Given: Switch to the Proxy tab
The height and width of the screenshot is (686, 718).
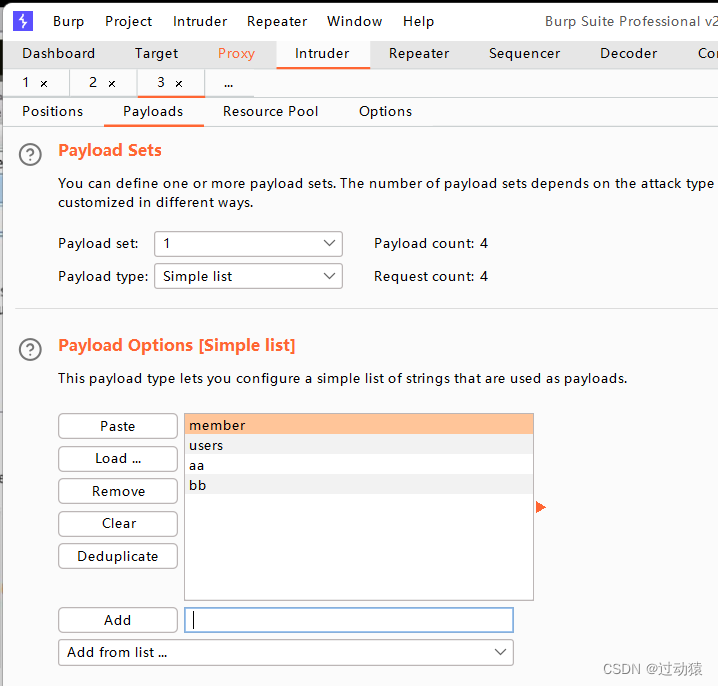Looking at the screenshot, I should coord(236,53).
